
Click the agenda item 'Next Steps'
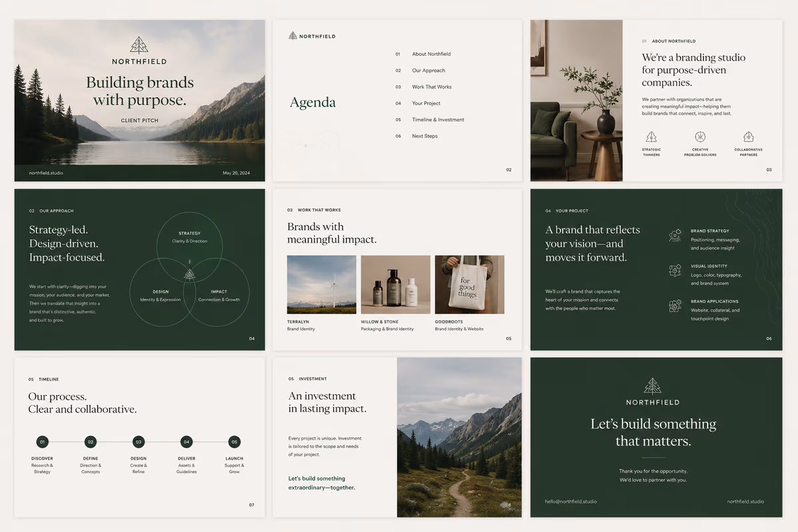click(x=426, y=136)
